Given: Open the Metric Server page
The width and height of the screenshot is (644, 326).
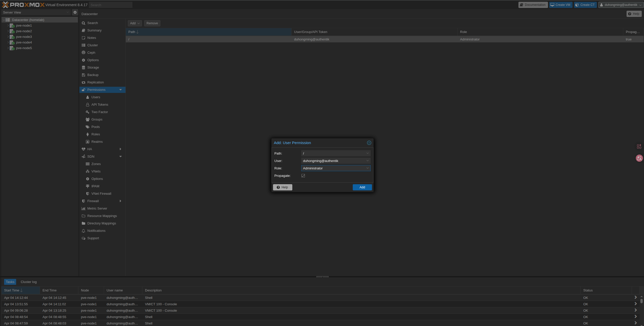Looking at the screenshot, I should pos(97,209).
